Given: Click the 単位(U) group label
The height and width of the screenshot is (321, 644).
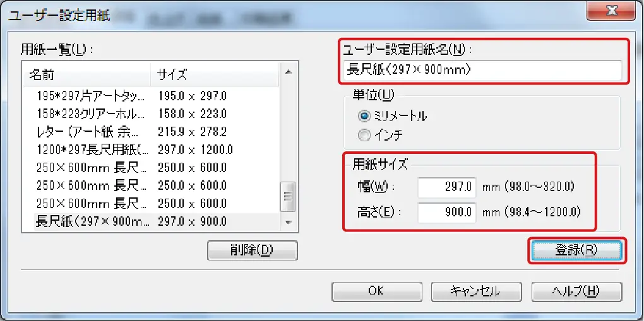Looking at the screenshot, I should 373,95.
